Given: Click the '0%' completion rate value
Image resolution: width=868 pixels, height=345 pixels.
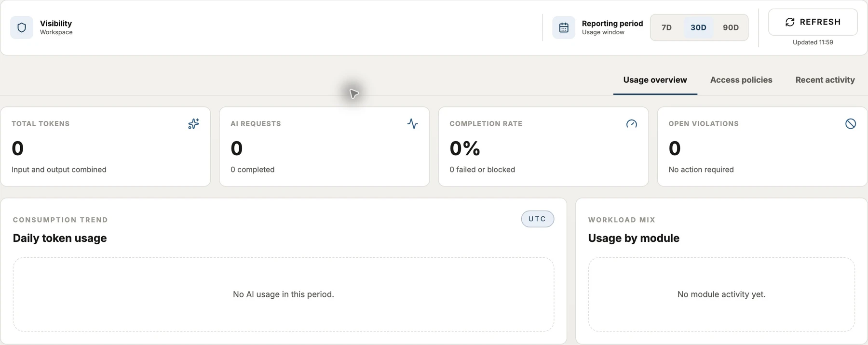Looking at the screenshot, I should coord(465,148).
